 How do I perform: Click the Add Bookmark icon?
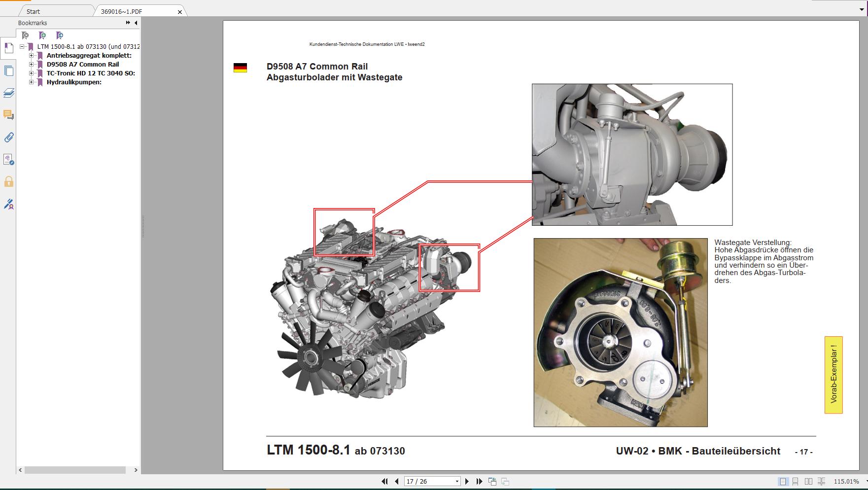point(43,35)
